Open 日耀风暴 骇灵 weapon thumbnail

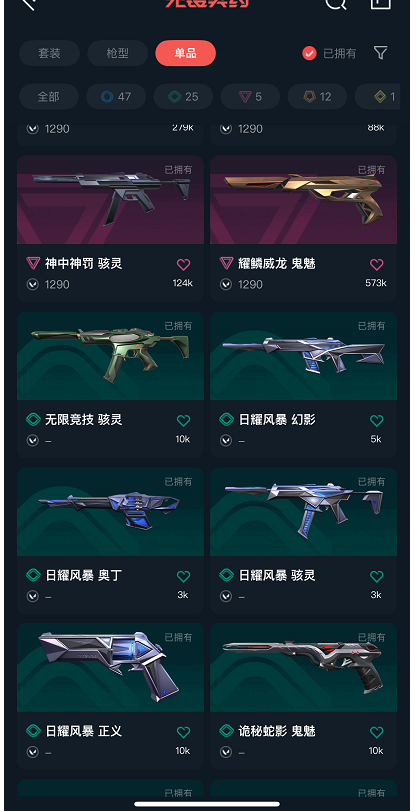[303, 512]
